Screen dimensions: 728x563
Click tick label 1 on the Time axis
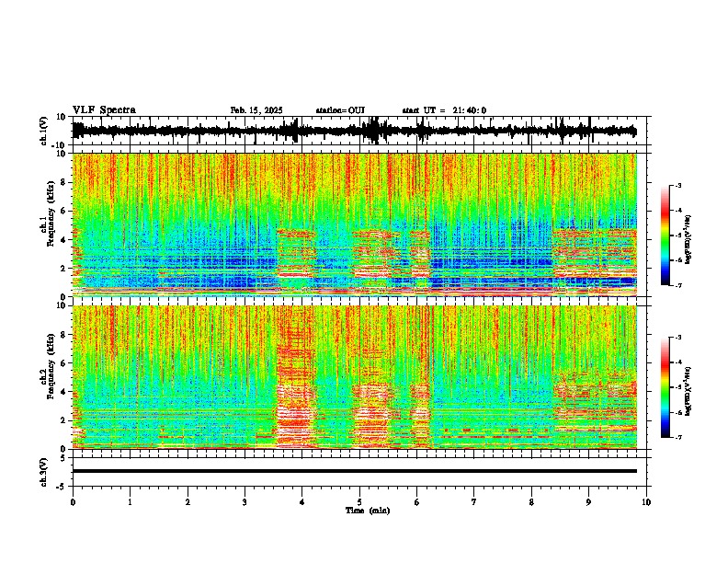(x=130, y=502)
